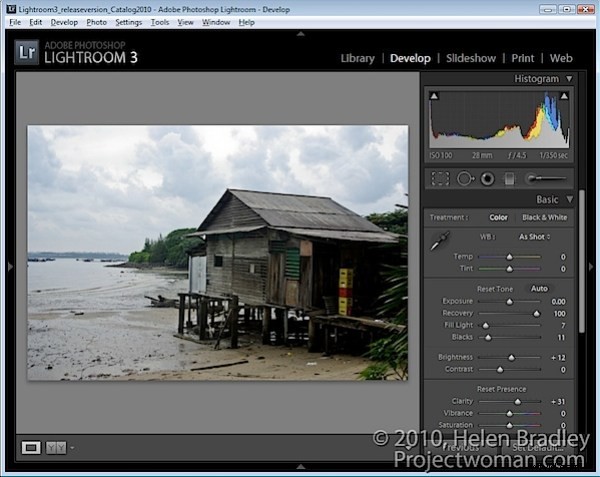Click Reset Tone label
This screenshot has width=600, height=477.
tap(495, 289)
